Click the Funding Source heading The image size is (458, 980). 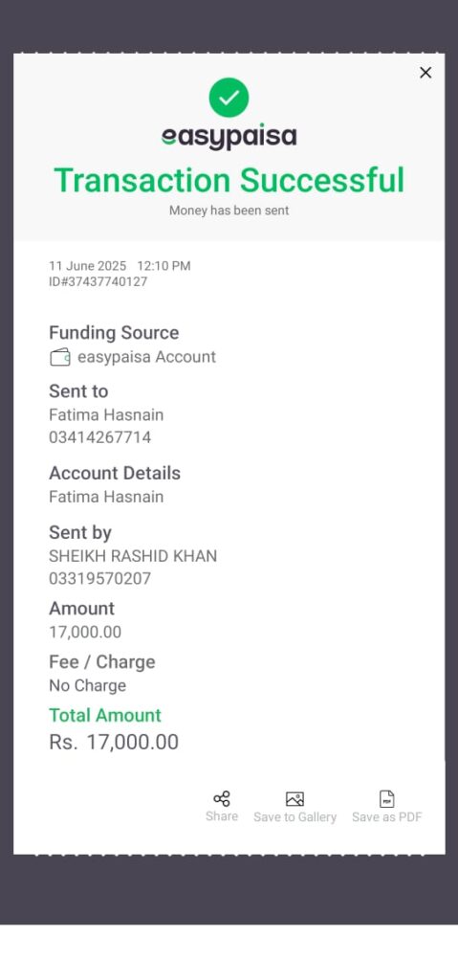tap(114, 332)
